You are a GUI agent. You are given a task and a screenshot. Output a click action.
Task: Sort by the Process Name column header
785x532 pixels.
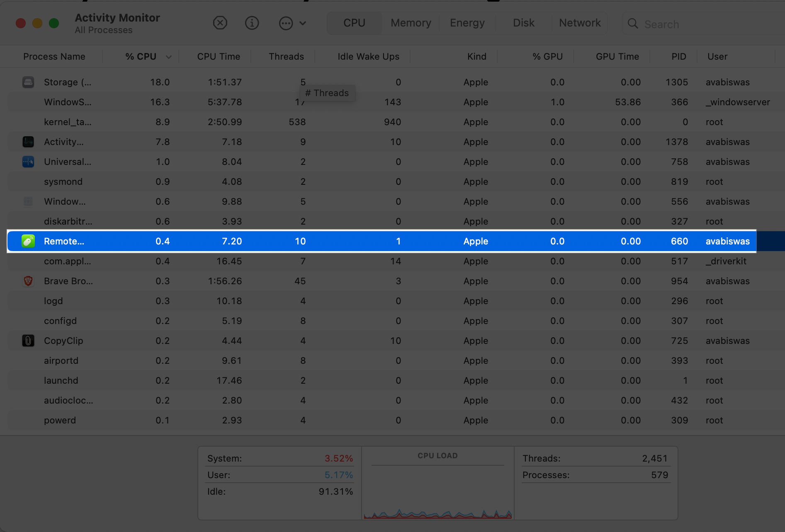[x=54, y=56]
